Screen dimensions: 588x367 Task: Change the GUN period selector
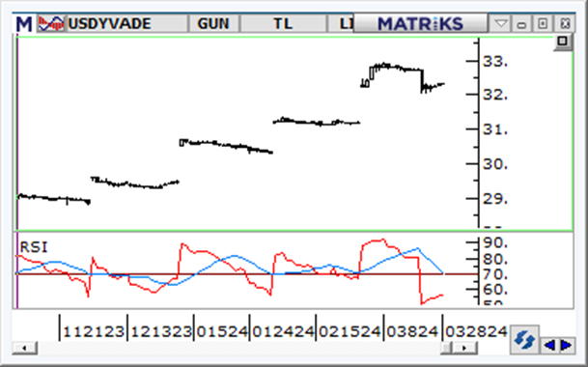pyautogui.click(x=213, y=23)
